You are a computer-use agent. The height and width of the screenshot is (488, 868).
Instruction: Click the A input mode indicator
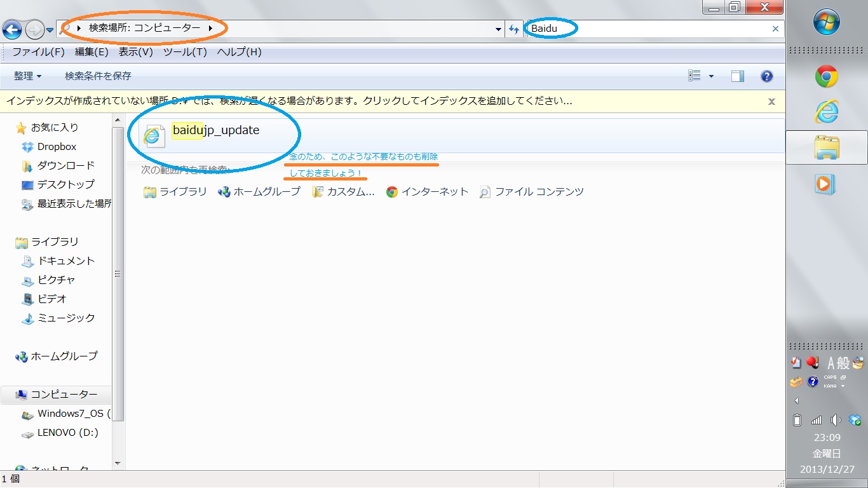pos(831,363)
